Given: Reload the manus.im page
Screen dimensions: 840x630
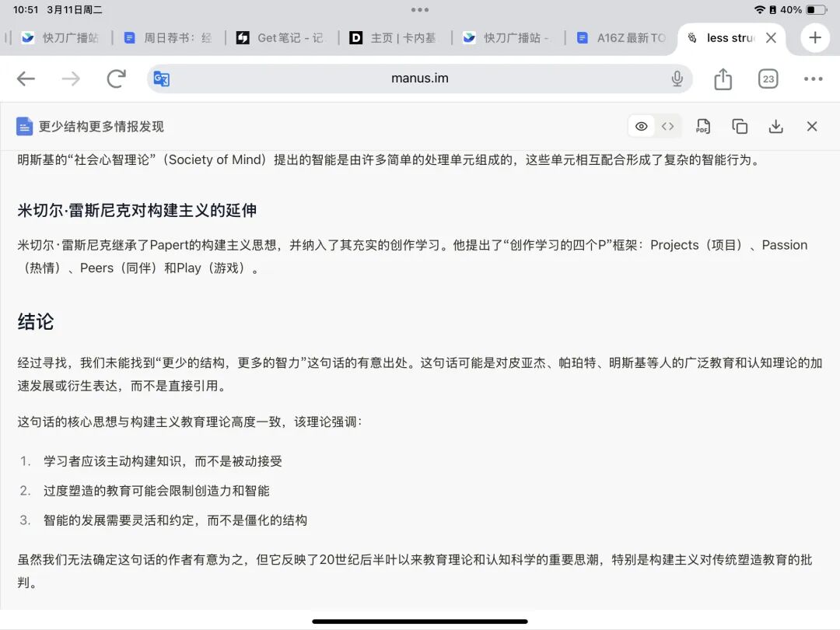Looking at the screenshot, I should click(116, 79).
